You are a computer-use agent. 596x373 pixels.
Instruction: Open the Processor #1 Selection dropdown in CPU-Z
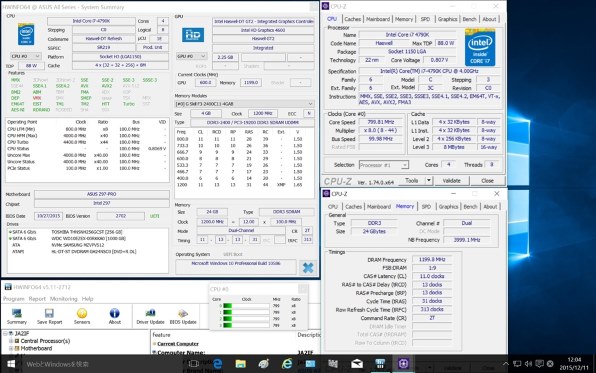tap(384, 165)
